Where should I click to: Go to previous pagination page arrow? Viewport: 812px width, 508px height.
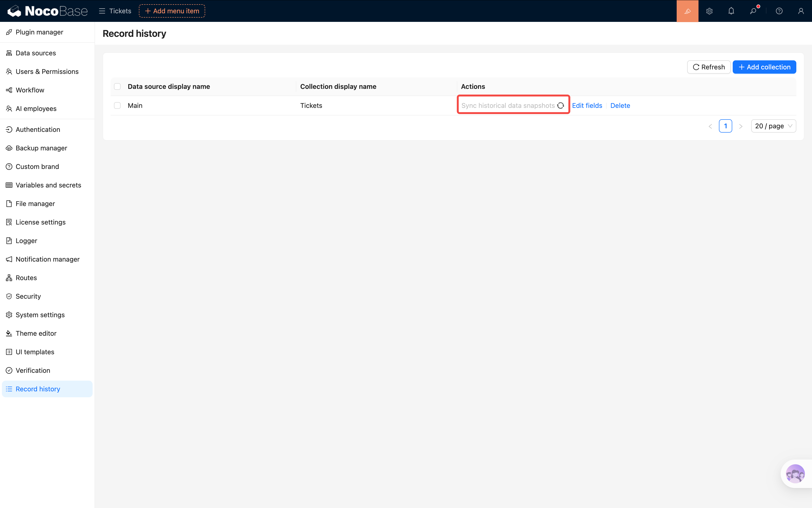710,126
